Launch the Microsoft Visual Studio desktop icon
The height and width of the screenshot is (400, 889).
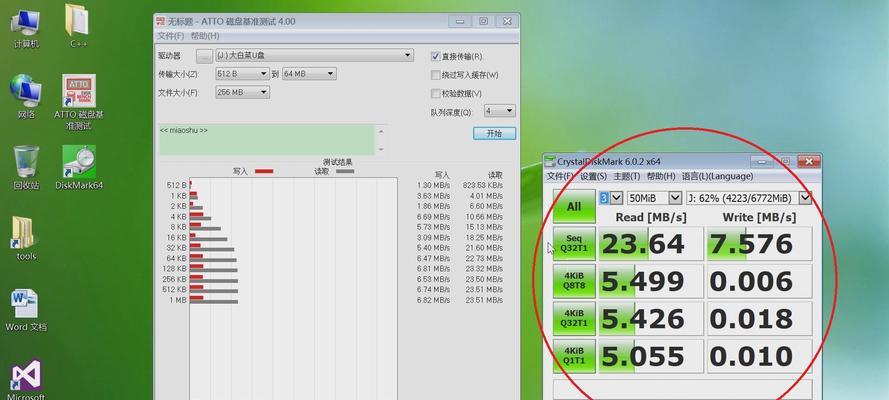pos(26,380)
